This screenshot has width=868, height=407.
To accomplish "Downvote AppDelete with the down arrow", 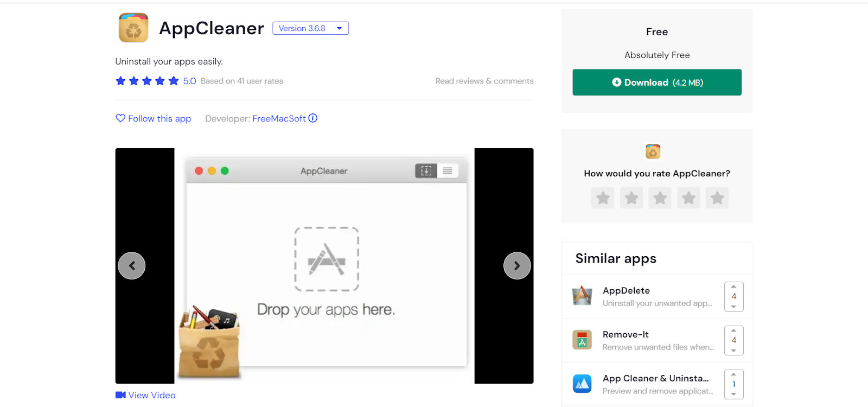I will click(x=733, y=307).
